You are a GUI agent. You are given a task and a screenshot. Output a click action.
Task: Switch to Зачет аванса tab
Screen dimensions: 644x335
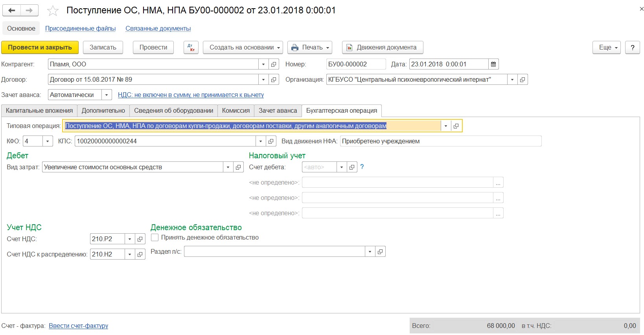(278, 111)
